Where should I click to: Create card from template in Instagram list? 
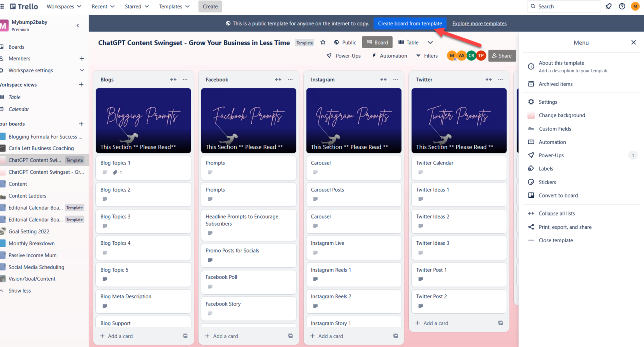point(395,336)
